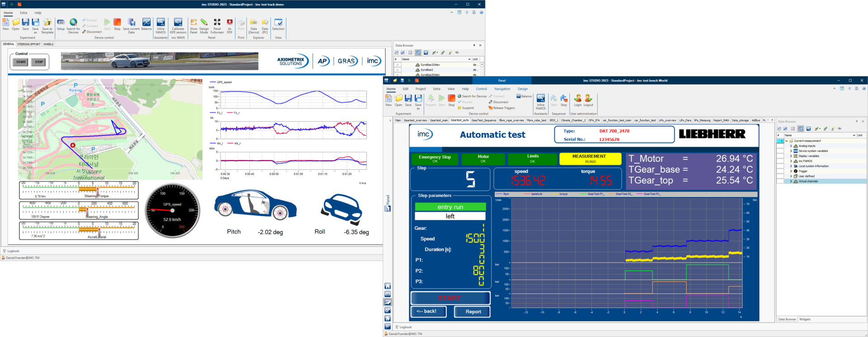The height and width of the screenshot is (337, 868).
Task: Click Calibrate IEPE sensors icon
Action: pos(178,23)
